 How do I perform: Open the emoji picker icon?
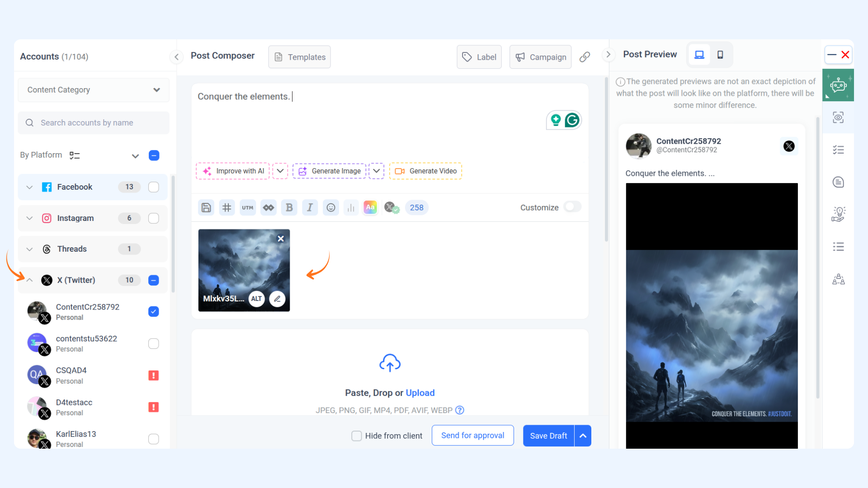tap(331, 207)
